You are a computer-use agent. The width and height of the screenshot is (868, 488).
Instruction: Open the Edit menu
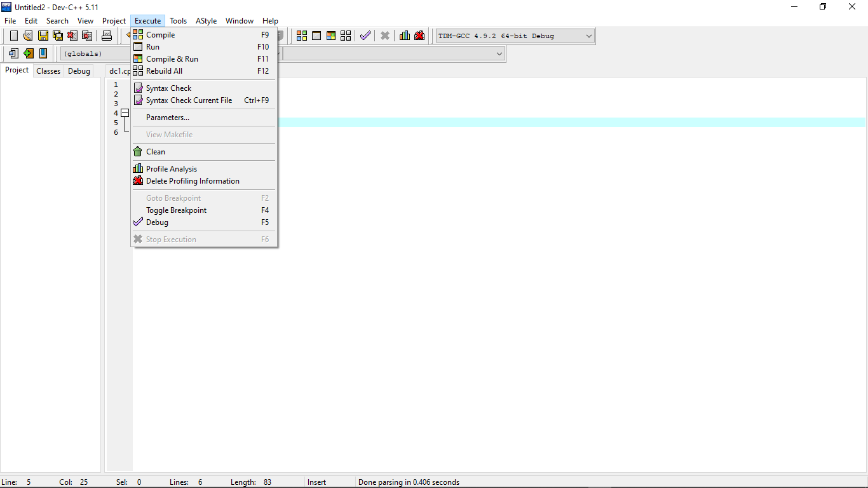[x=31, y=21]
